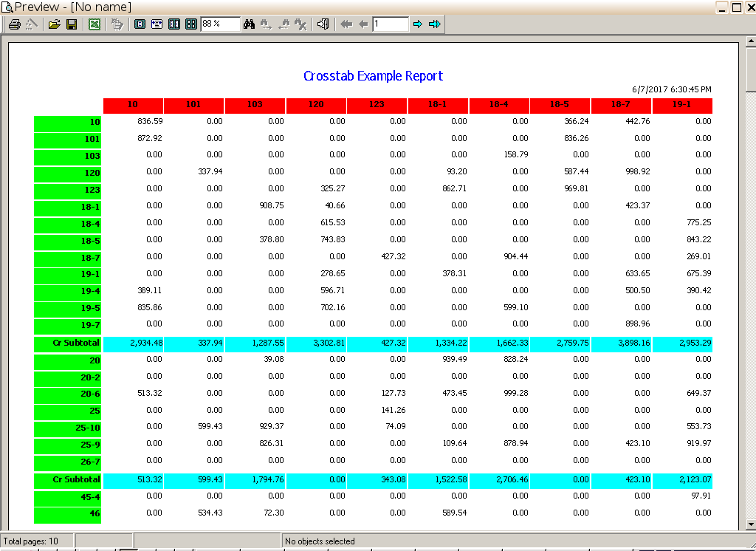Click the preview window icon in title bar

[x=7, y=7]
